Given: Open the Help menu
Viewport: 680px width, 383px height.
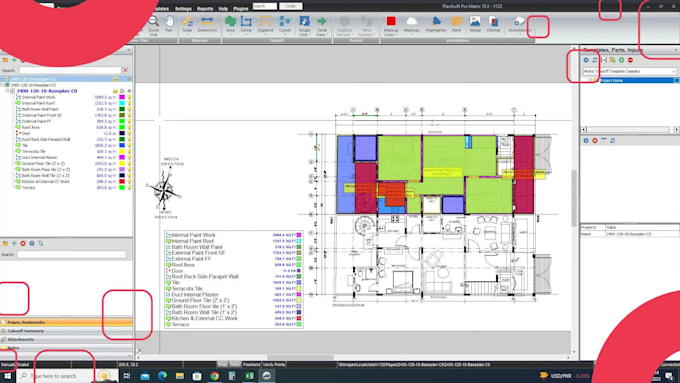Looking at the screenshot, I should pyautogui.click(x=223, y=9).
